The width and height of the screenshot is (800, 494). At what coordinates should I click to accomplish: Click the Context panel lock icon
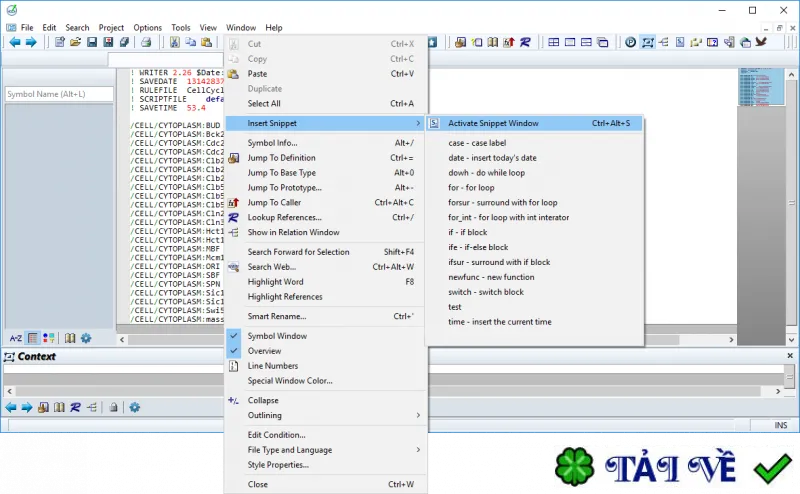(x=113, y=407)
